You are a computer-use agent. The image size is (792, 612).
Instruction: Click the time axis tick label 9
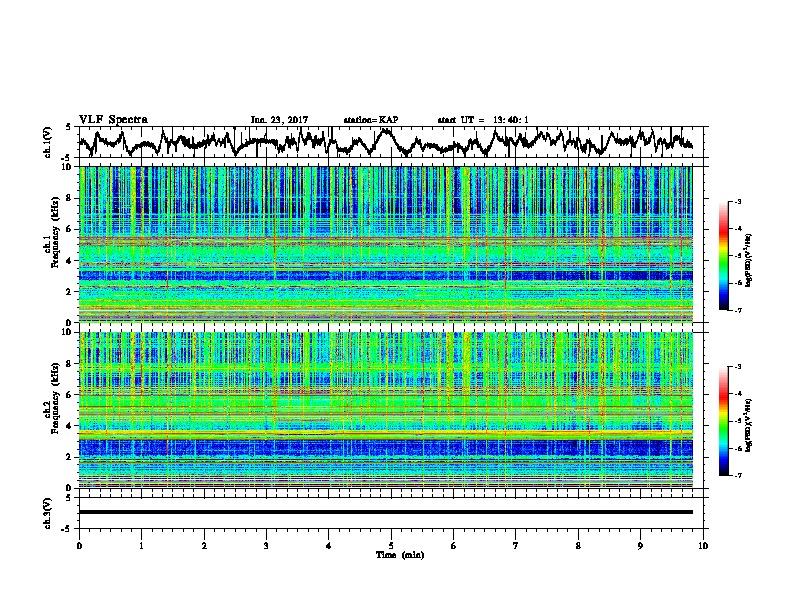click(x=640, y=546)
